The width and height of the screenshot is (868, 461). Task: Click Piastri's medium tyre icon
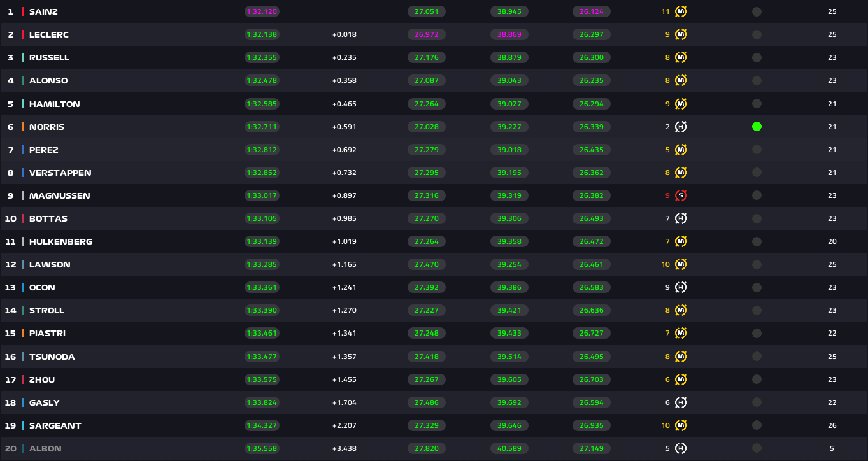[681, 333]
